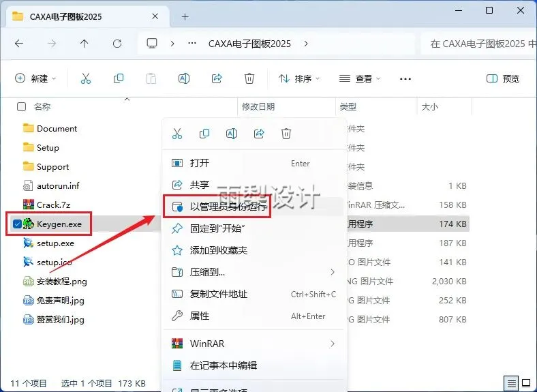Choose 共享 in the context menu
The height and width of the screenshot is (392, 537).
click(254, 185)
